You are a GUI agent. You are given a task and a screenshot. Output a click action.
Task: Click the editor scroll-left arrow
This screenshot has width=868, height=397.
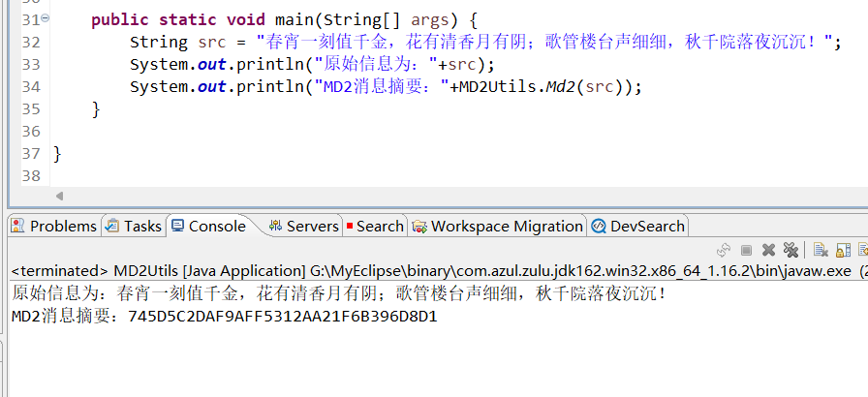[59, 196]
